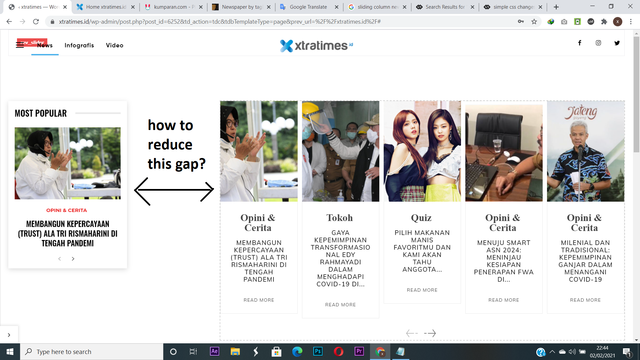640x360 pixels.
Task: Launch Microsoft Edge from the taskbar
Action: pyautogui.click(x=297, y=351)
